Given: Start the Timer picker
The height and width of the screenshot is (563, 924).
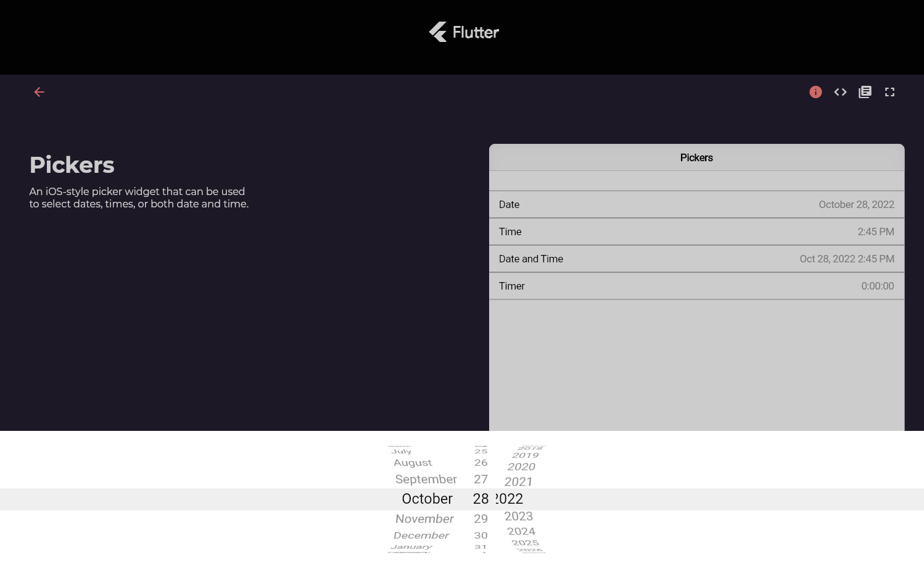Looking at the screenshot, I should tap(696, 286).
